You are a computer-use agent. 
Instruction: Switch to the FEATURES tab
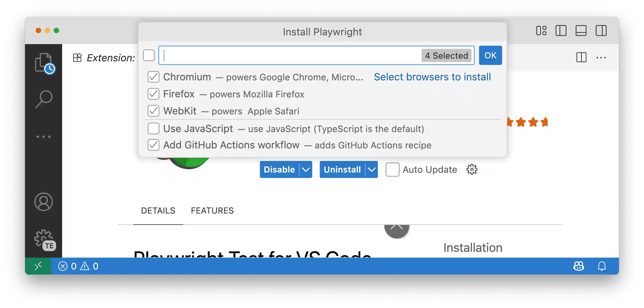212,211
